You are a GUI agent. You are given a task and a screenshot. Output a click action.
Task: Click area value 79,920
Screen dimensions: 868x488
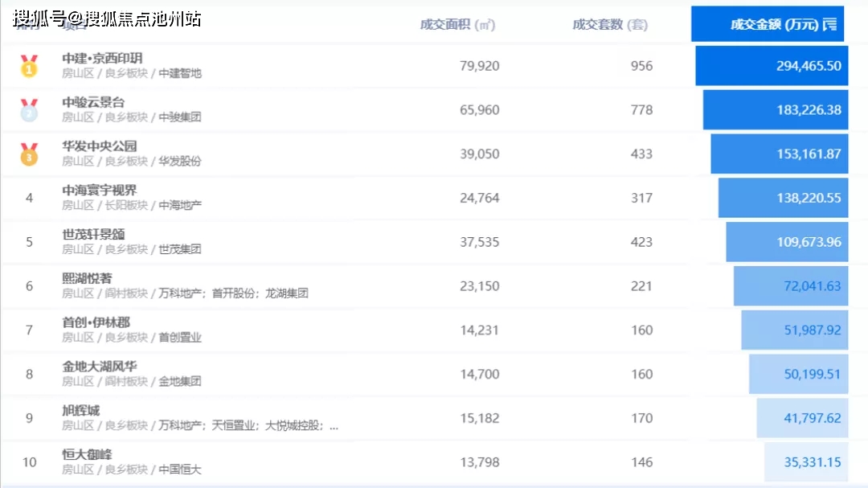(479, 66)
